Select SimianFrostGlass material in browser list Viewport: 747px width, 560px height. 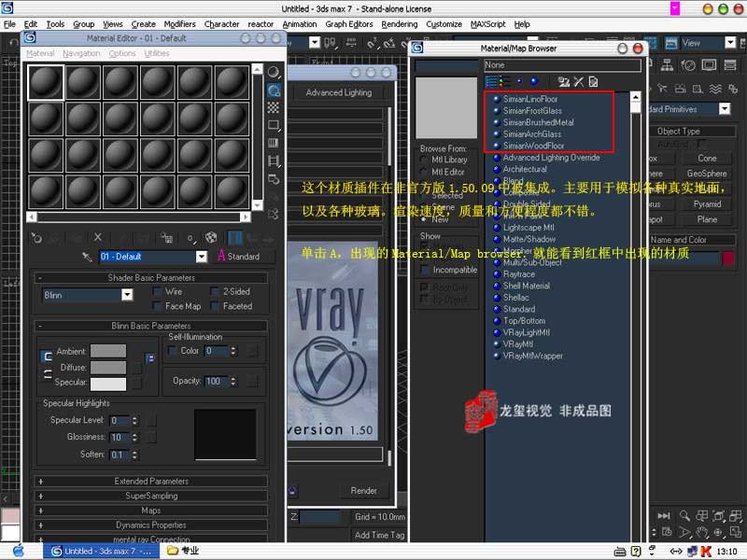(532, 111)
